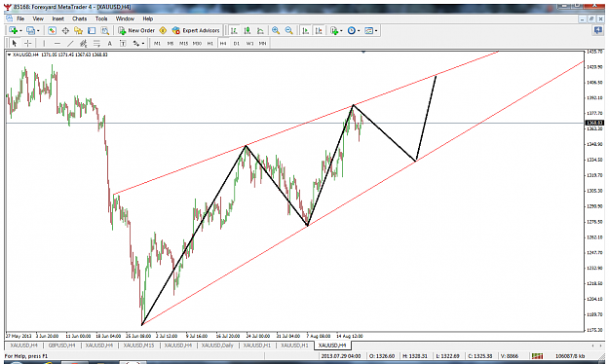Expand the Indicators dropdown arrow
The width and height of the screenshot is (609, 364).
tap(341, 30)
